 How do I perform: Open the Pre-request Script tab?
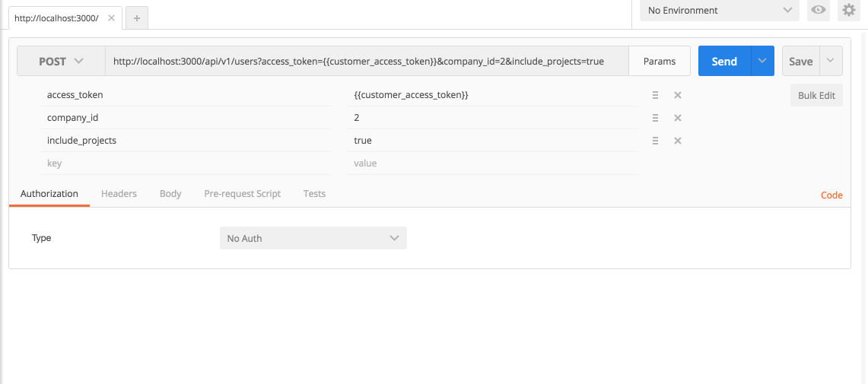point(243,194)
